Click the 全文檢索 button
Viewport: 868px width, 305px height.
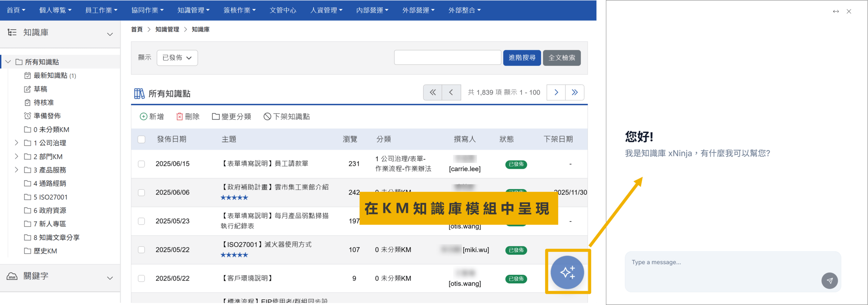point(561,58)
